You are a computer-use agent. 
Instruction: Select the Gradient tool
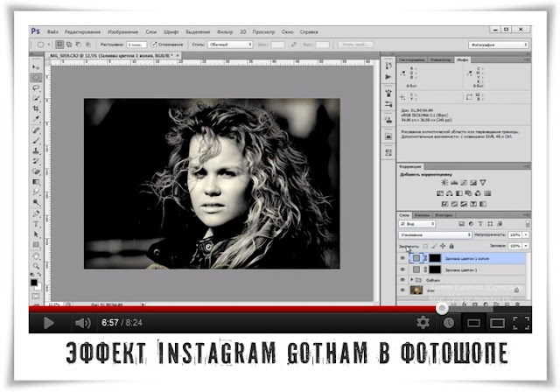36,182
